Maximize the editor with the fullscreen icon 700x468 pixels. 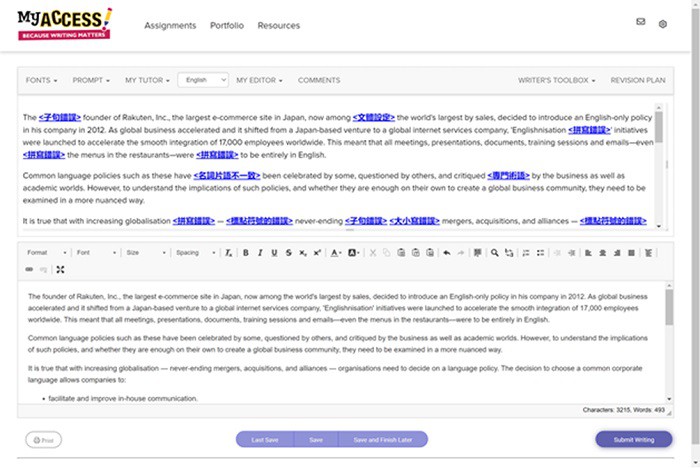click(x=60, y=269)
